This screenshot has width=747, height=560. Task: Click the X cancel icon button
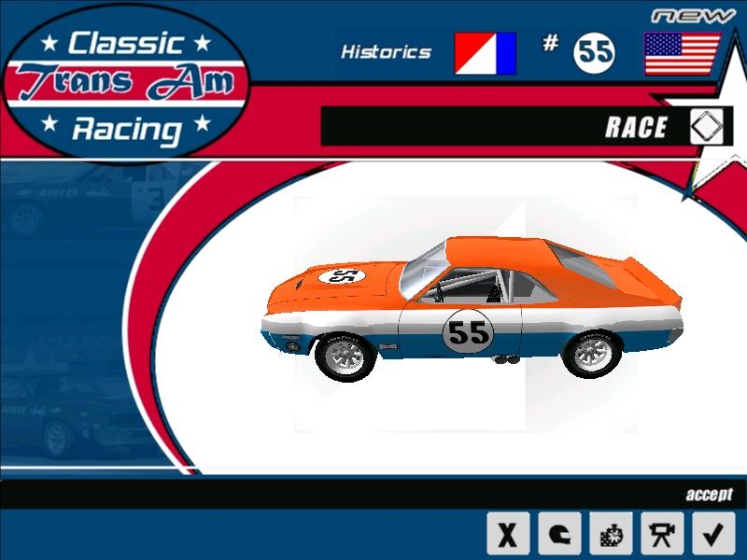tap(508, 533)
